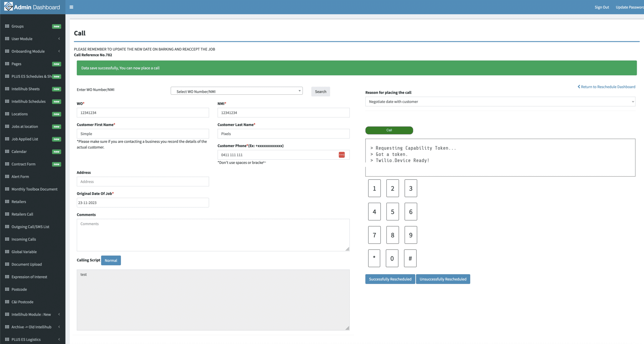The image size is (644, 344).
Task: Click the grid icon beside Retailers Call
Action: (7, 214)
